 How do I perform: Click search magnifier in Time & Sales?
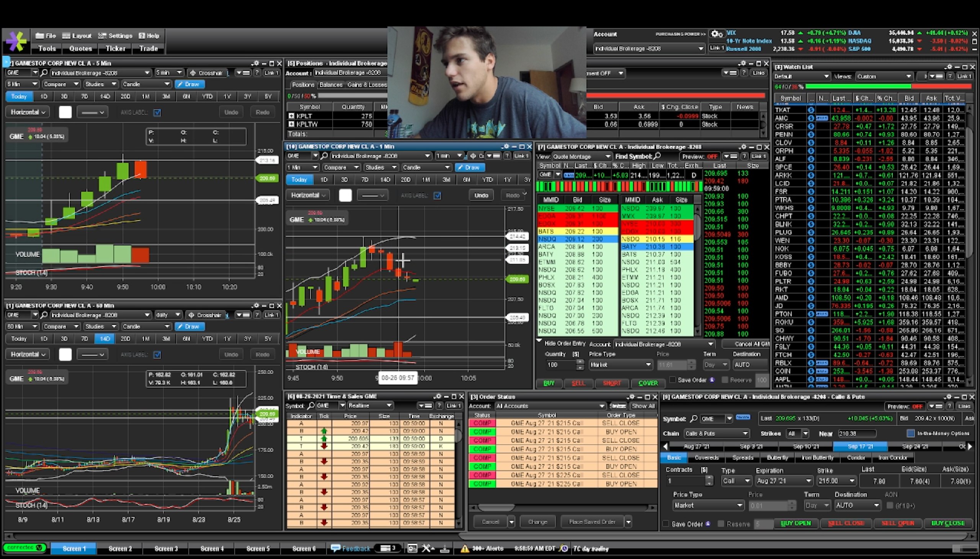coord(311,406)
